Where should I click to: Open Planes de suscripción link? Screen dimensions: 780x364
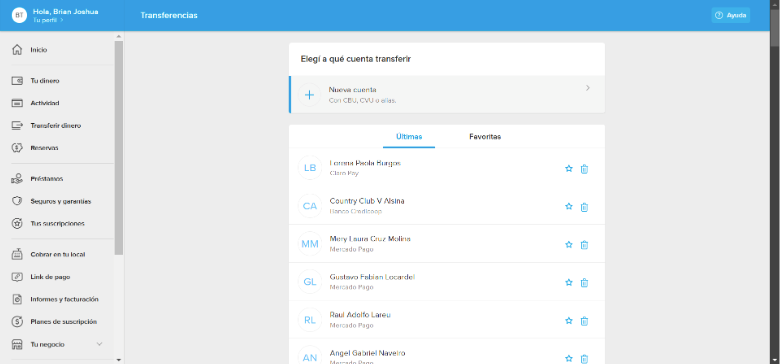[64, 322]
